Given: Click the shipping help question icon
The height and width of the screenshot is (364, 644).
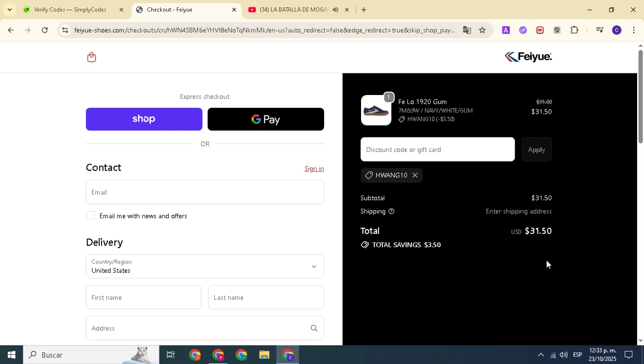Looking at the screenshot, I should click(x=391, y=211).
